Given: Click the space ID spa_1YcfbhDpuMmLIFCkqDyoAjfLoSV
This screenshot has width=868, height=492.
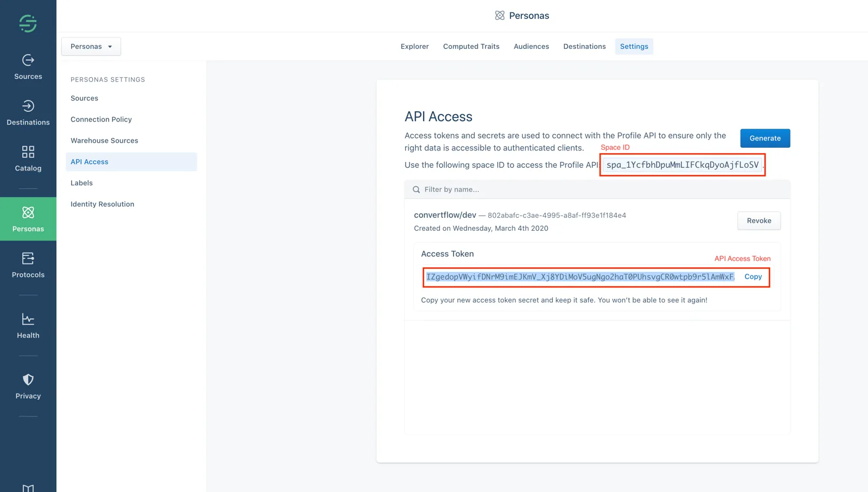Looking at the screenshot, I should click(x=682, y=165).
